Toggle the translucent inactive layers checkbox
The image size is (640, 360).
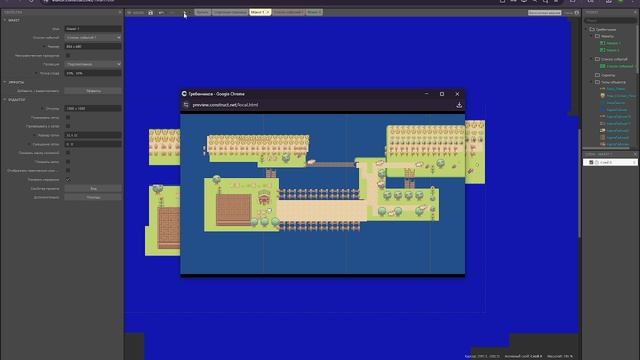point(68,170)
